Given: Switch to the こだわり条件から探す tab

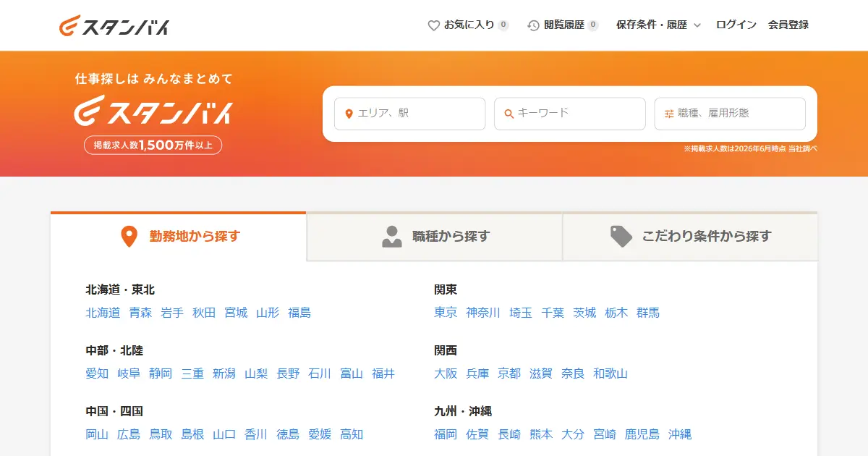Looking at the screenshot, I should click(691, 236).
